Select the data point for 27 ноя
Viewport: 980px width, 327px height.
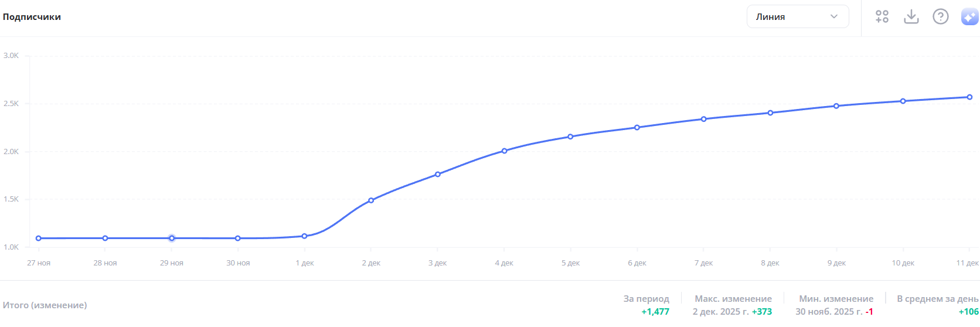pos(39,239)
